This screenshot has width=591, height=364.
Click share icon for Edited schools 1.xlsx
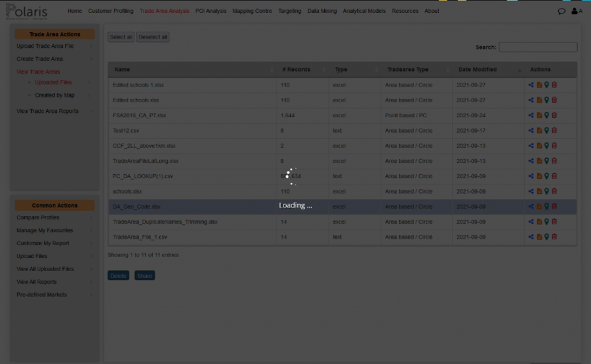point(531,85)
